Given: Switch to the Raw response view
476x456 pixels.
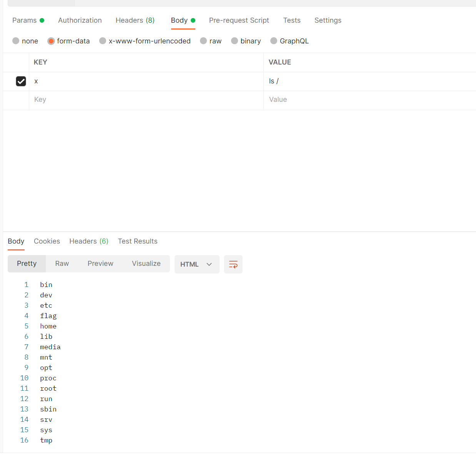Looking at the screenshot, I should pos(62,264).
